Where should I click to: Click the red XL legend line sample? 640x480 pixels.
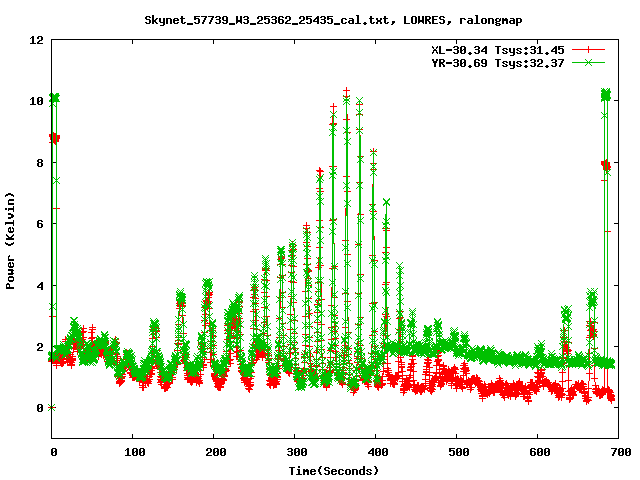[x=588, y=50]
